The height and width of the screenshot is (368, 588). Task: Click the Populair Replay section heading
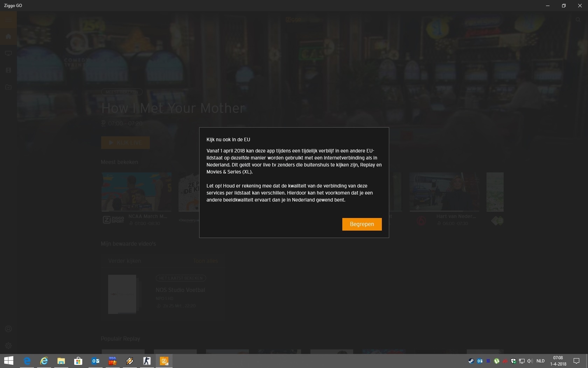point(120,339)
